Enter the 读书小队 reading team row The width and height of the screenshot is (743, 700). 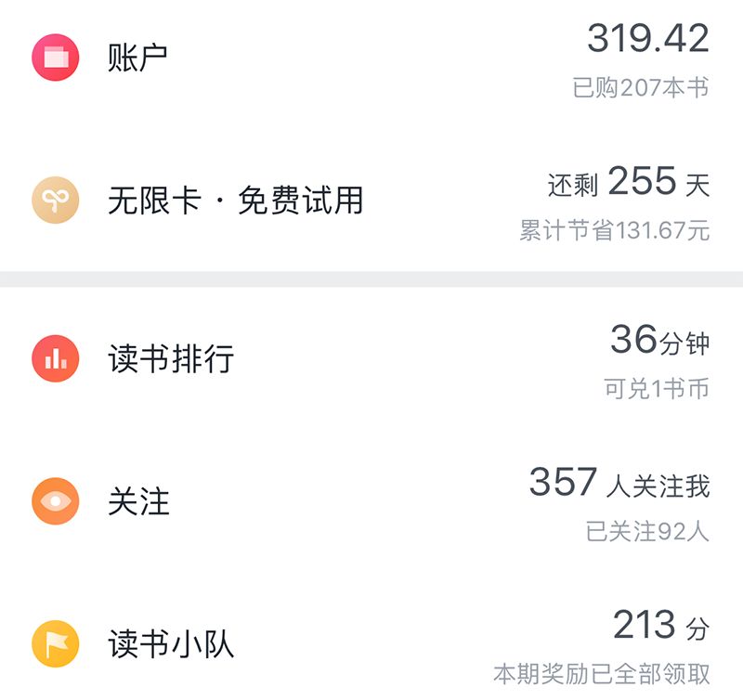(172, 642)
